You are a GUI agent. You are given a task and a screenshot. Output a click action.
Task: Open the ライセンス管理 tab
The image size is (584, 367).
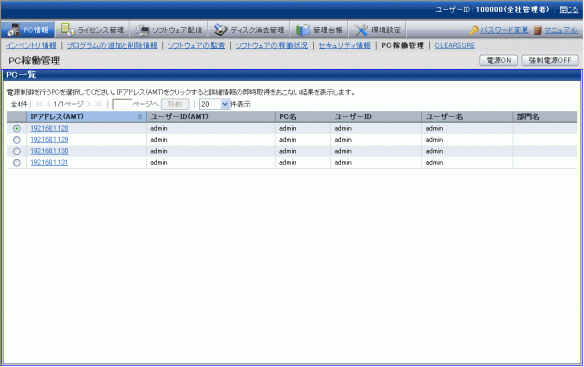[x=92, y=30]
